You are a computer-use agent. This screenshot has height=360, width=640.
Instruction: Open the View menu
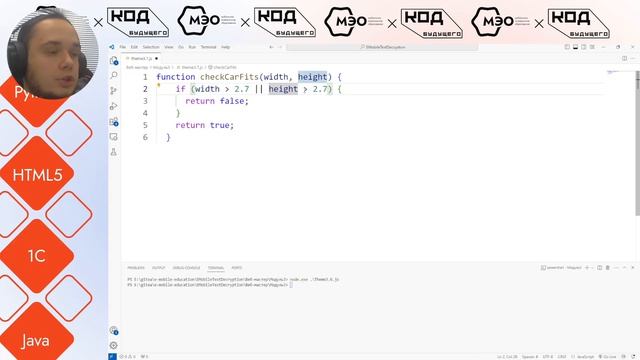pyautogui.click(x=169, y=47)
